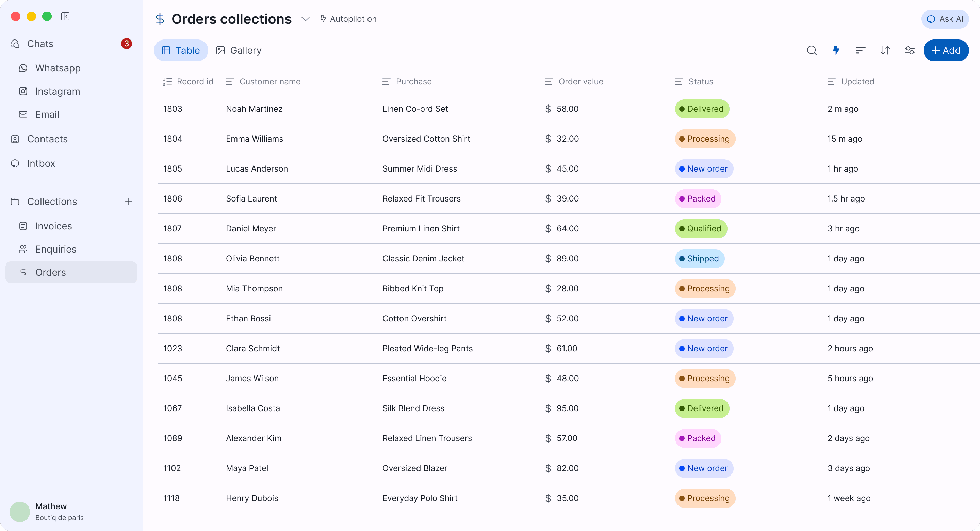Viewport: 980px width, 531px height.
Task: Click the lightning bolt automation icon
Action: click(x=836, y=50)
